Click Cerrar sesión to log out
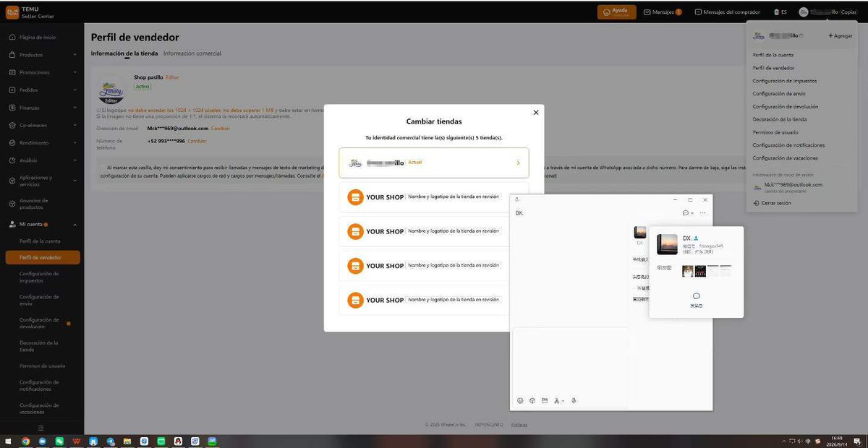The width and height of the screenshot is (868, 448). coord(772,203)
